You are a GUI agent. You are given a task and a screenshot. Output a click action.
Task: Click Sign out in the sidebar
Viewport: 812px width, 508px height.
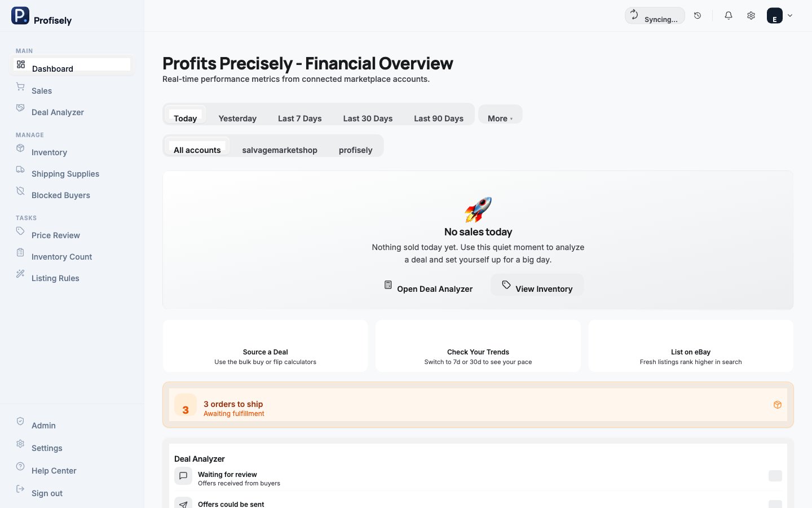click(47, 493)
